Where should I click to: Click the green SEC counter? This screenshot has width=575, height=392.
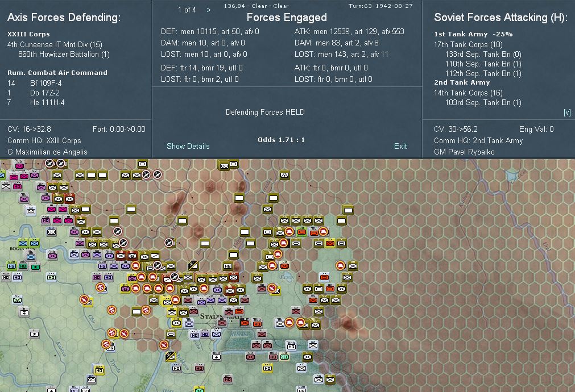(284, 356)
